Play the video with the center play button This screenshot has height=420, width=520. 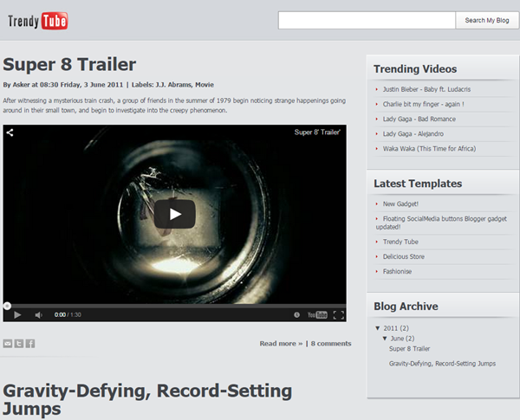(x=175, y=214)
